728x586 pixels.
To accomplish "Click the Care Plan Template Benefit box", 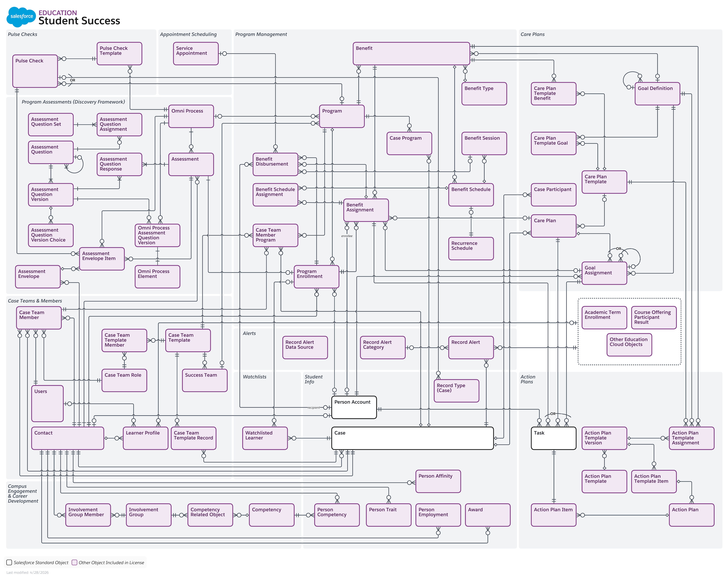I will coord(554,94).
